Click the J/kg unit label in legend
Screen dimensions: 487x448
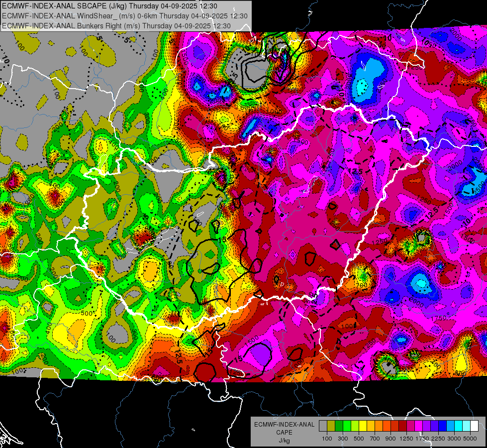[285, 441]
